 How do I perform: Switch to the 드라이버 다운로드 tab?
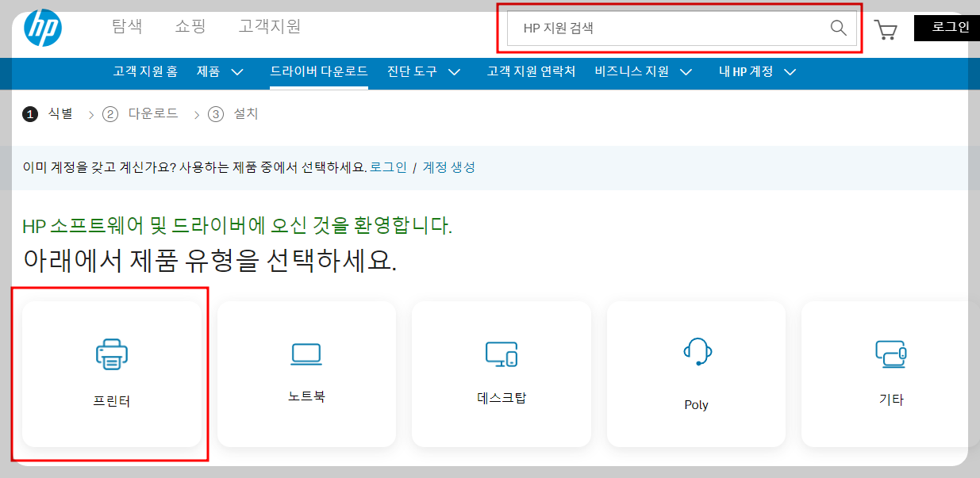pyautogui.click(x=319, y=71)
